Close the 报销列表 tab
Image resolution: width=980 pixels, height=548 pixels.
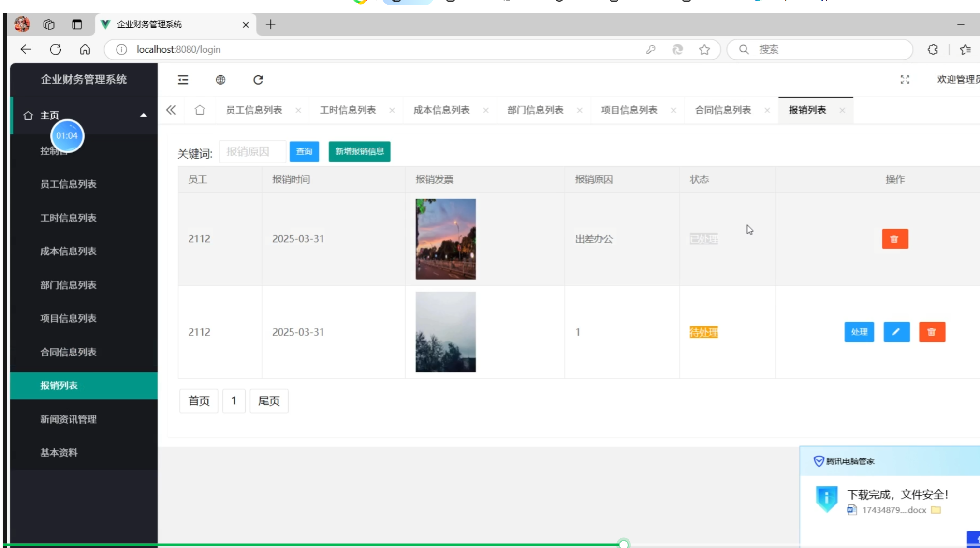click(842, 111)
